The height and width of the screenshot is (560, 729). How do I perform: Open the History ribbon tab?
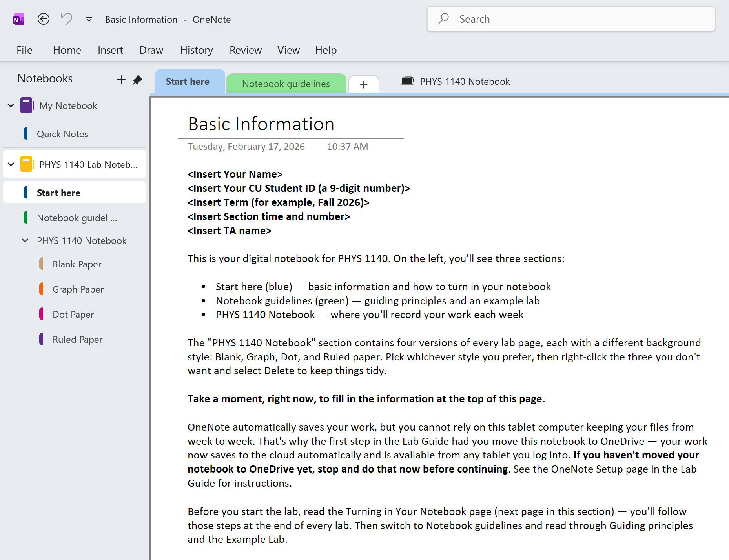point(197,50)
